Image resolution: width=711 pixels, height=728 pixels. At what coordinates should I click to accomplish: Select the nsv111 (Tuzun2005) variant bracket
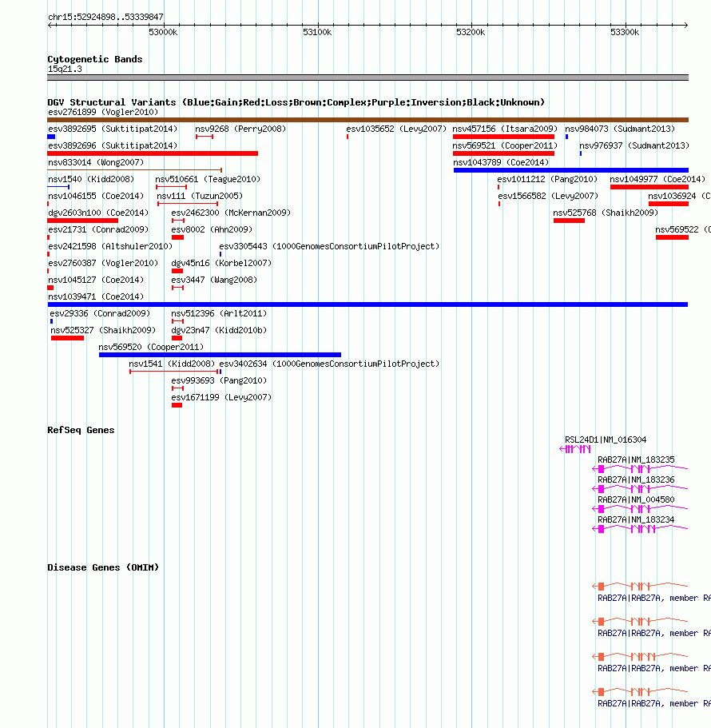188,203
